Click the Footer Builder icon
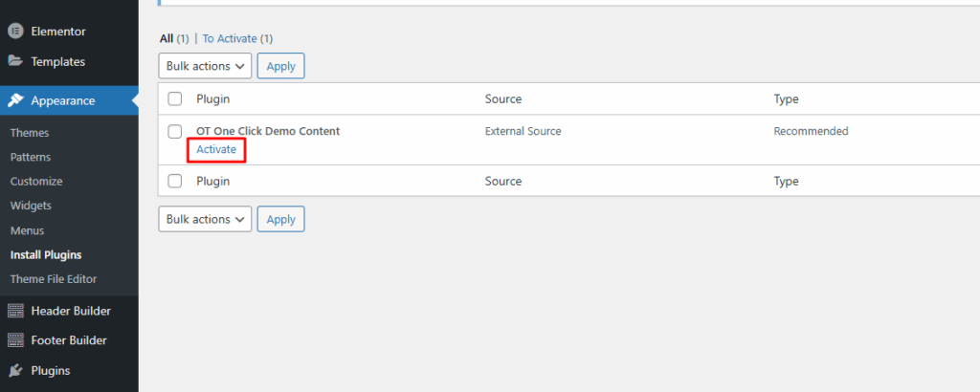This screenshot has width=980, height=392. [x=15, y=340]
